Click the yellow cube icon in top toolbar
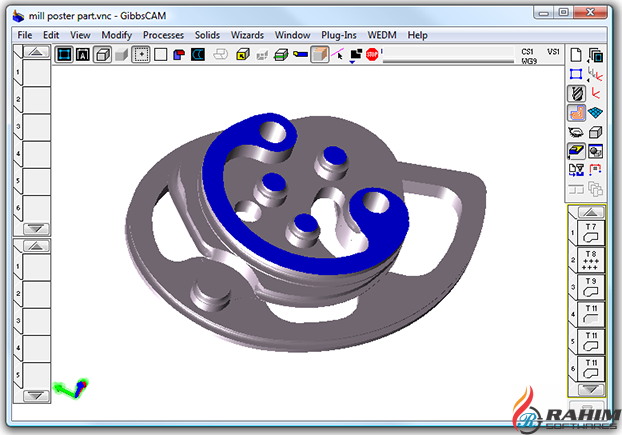The image size is (622, 435). 242,55
